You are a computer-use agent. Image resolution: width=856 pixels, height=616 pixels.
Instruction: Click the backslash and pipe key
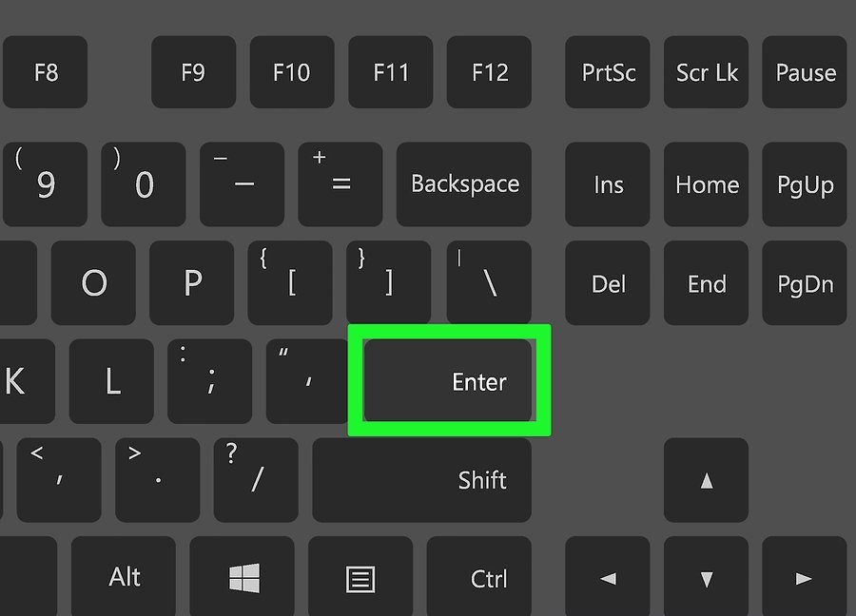click(x=489, y=281)
